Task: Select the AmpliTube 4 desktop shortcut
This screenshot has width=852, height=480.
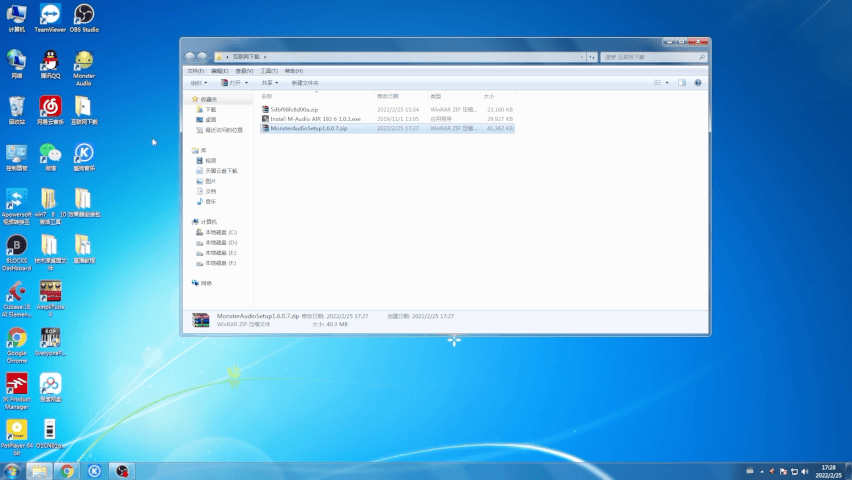Action: pos(50,299)
